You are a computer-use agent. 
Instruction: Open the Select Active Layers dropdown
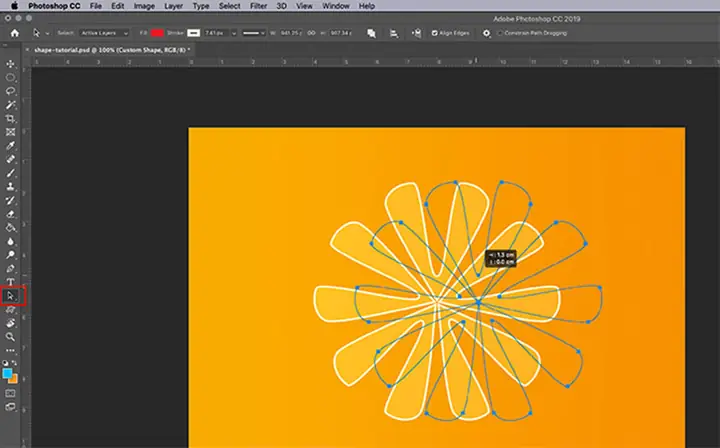pyautogui.click(x=104, y=33)
